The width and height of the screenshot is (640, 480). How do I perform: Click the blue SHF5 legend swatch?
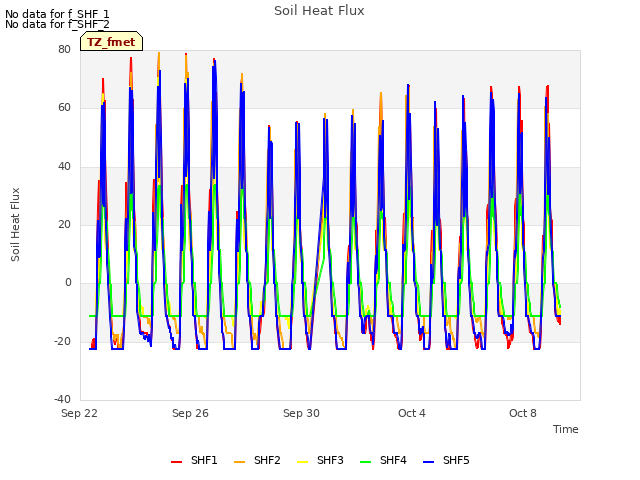pos(428,462)
